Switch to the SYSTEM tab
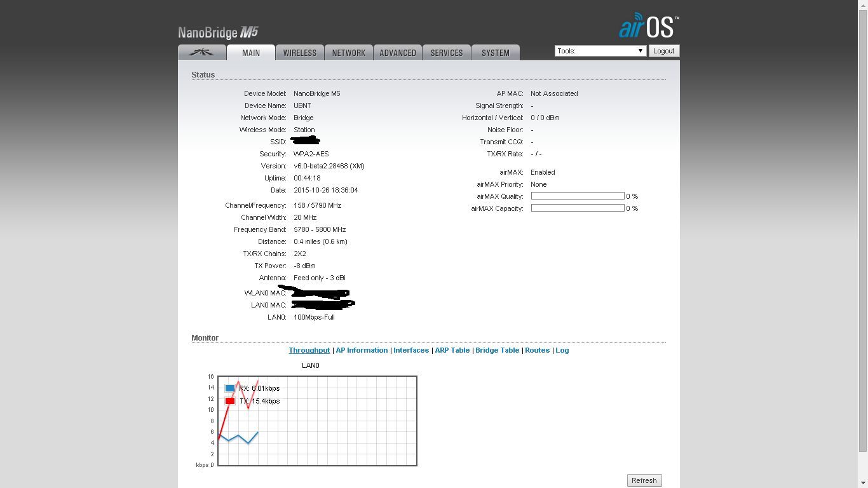The width and height of the screenshot is (868, 488). pos(496,53)
